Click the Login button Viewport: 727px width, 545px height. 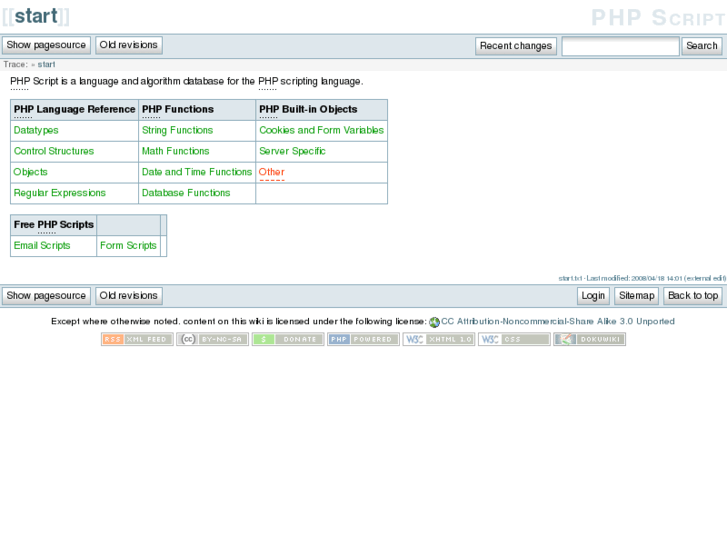tap(593, 296)
